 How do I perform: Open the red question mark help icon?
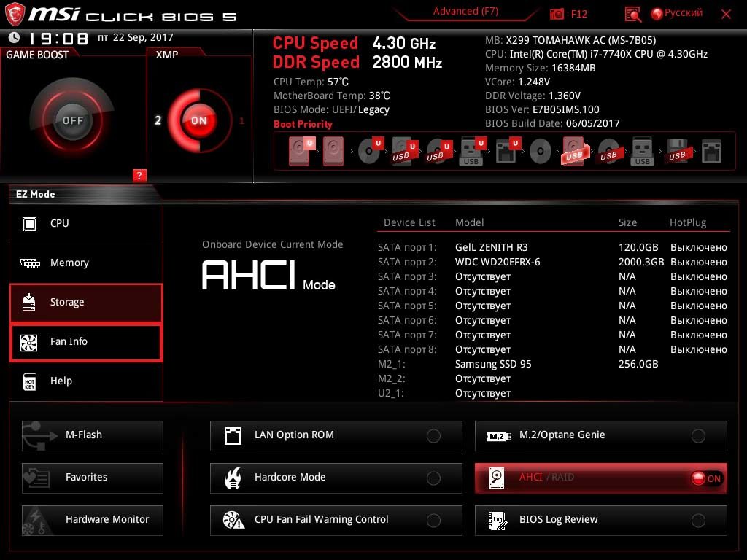point(139,175)
